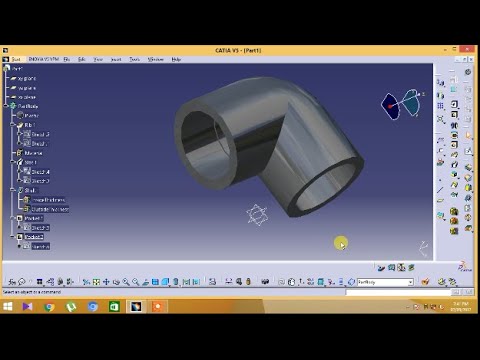Toggle the Swap Visible Space icon
The width and height of the screenshot is (480, 360).
tap(196, 282)
